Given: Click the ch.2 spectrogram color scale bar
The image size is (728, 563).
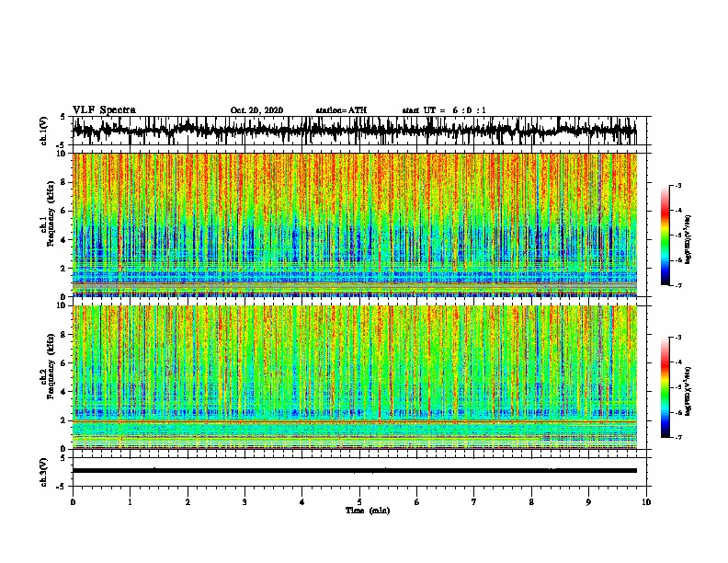Looking at the screenshot, I should pyautogui.click(x=665, y=387).
